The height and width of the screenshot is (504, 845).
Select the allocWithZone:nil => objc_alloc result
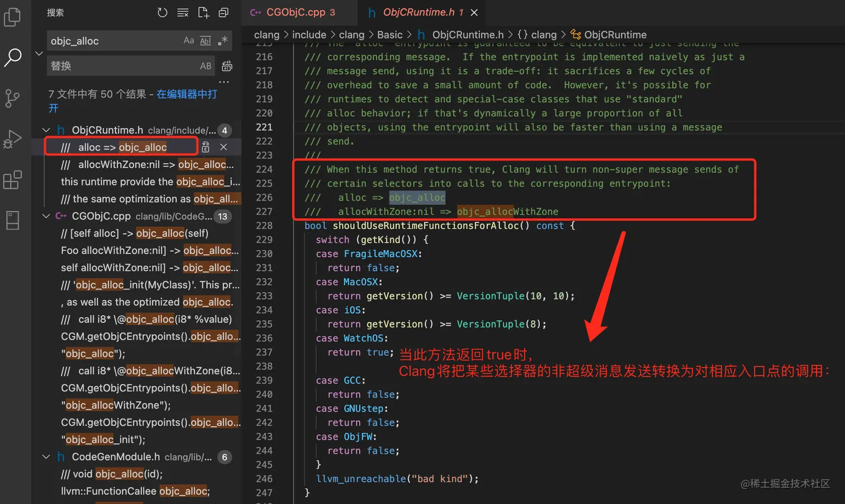coord(148,164)
